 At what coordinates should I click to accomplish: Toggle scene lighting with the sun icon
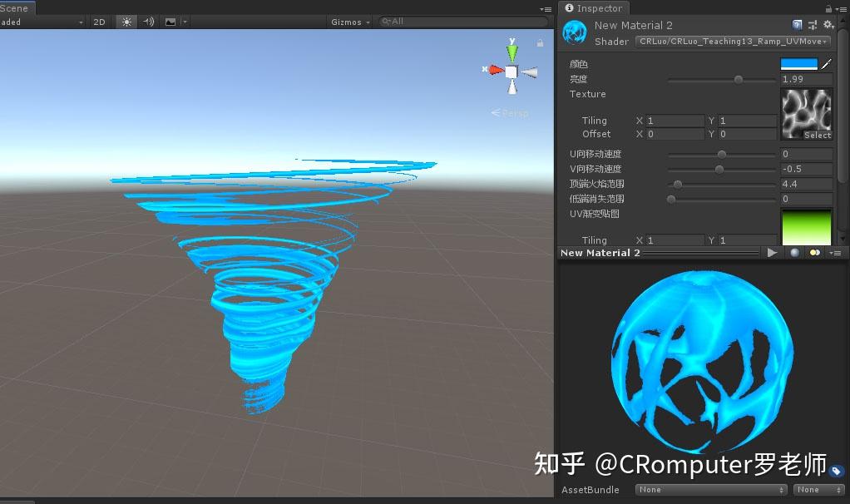(125, 22)
